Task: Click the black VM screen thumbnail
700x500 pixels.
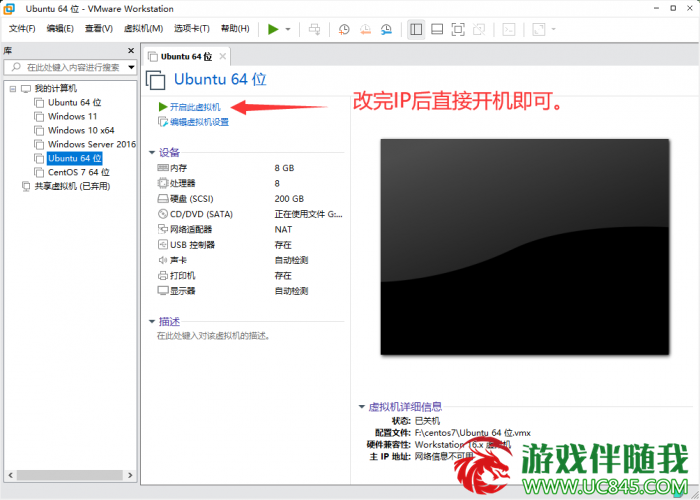Action: click(525, 247)
